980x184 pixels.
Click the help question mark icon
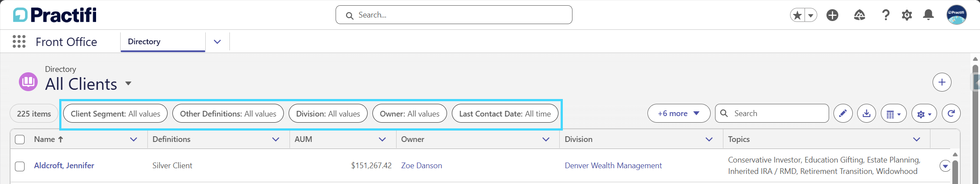pos(886,15)
